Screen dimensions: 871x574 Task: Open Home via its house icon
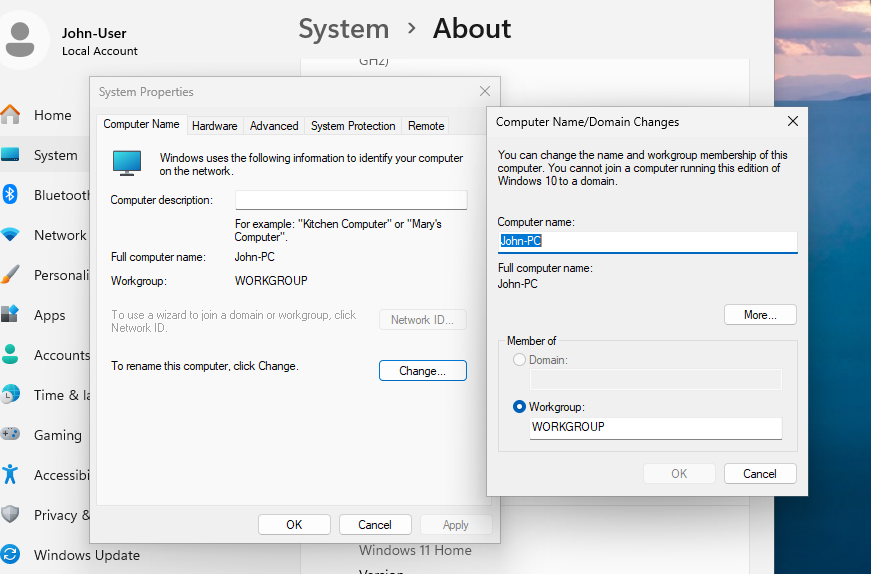11,115
